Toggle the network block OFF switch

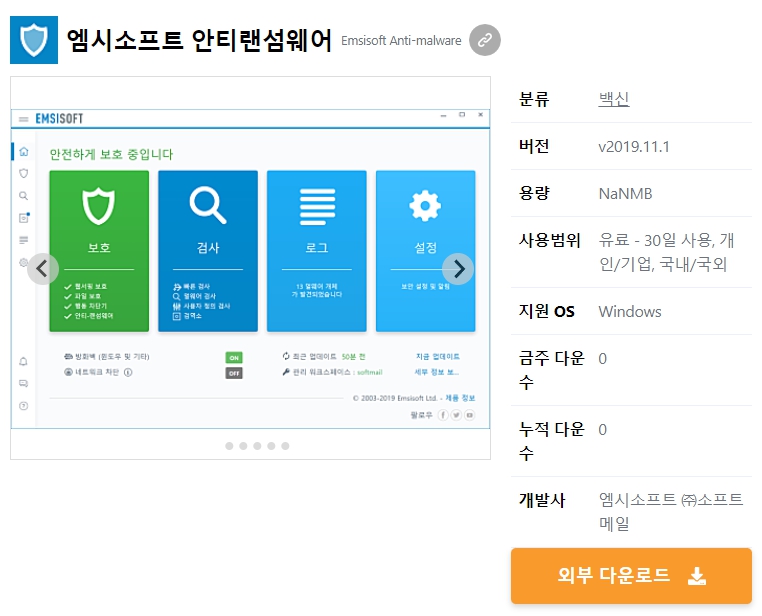234,373
